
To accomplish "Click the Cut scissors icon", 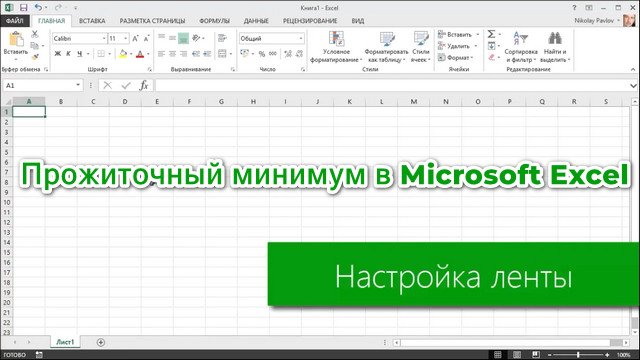I will [35, 34].
